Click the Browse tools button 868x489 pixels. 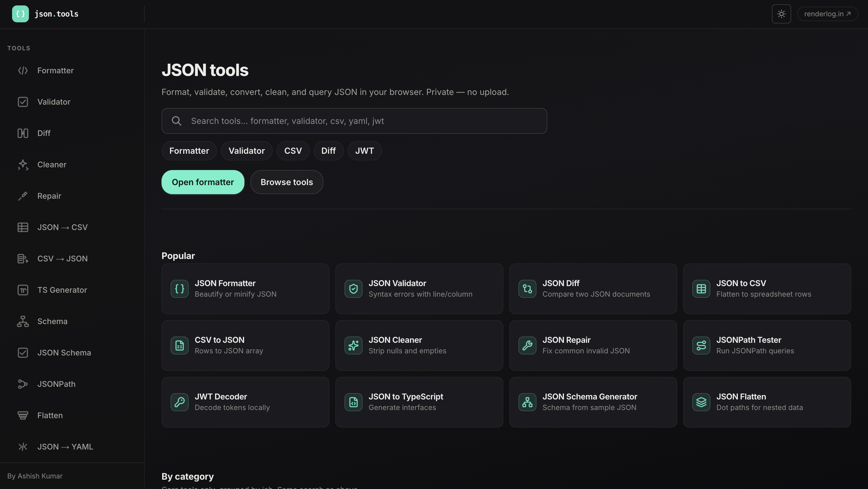coord(287,182)
